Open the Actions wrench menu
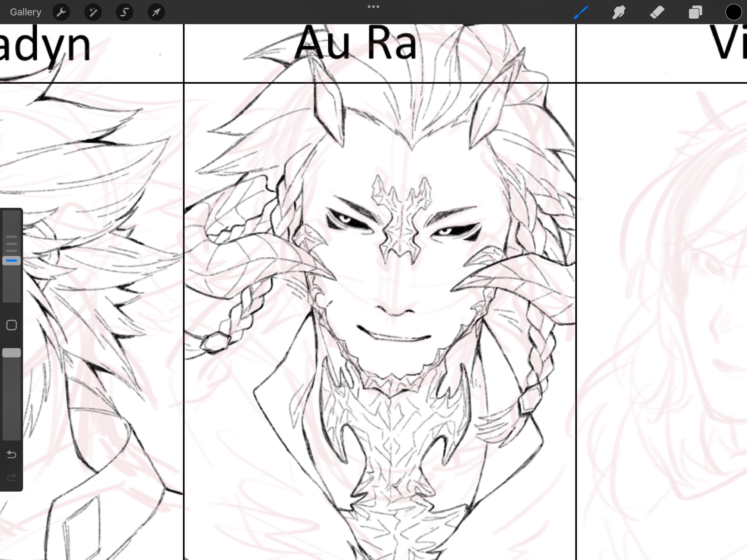 pyautogui.click(x=61, y=12)
